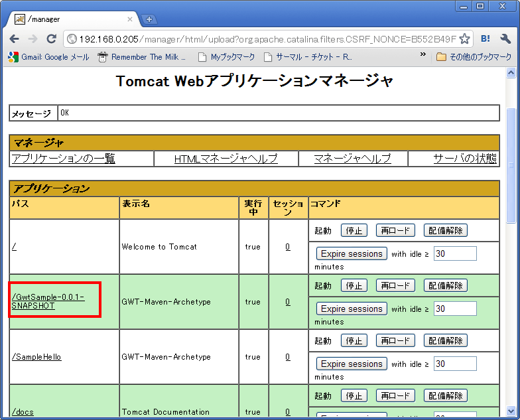Open a new tab with plus button
520x420 pixels.
pos(149,19)
